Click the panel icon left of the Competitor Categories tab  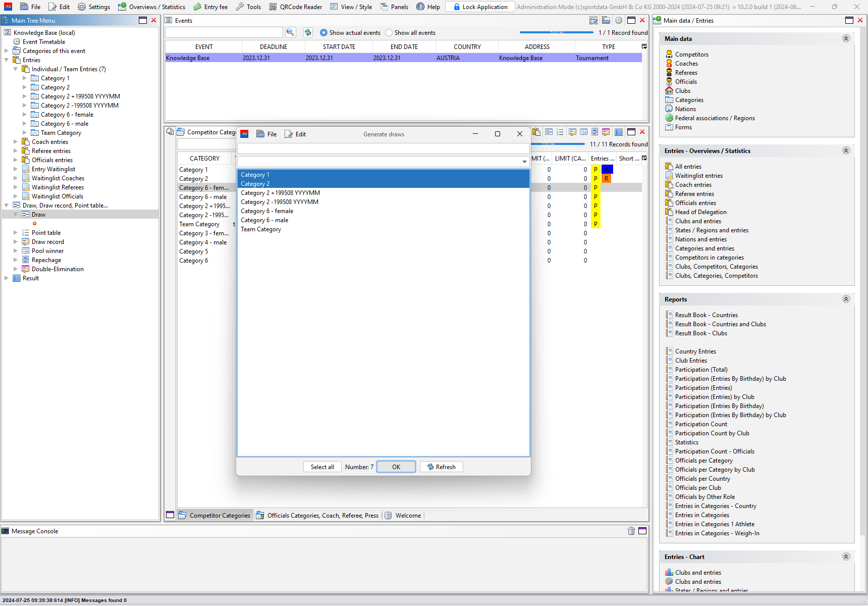170,515
